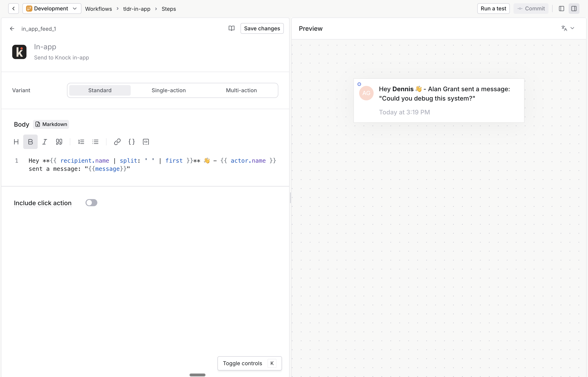588x377 pixels.
Task: Insert a blockquote
Action: 59,142
